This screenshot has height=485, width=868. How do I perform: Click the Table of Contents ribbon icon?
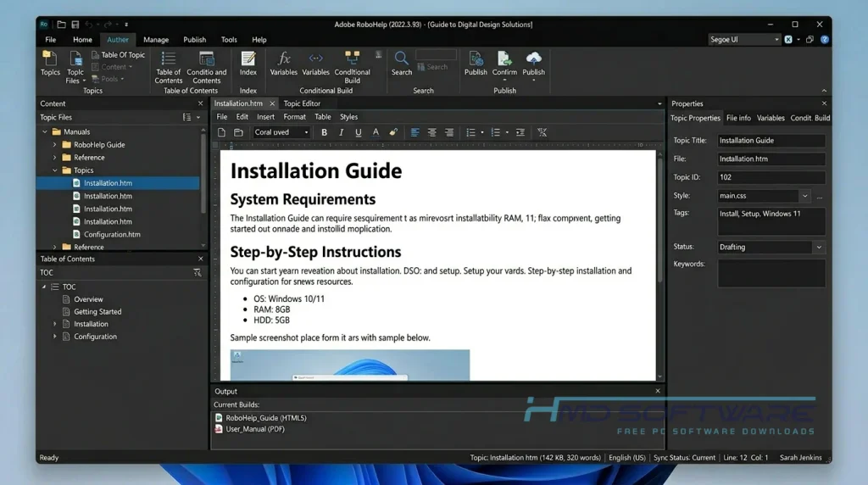click(x=169, y=59)
